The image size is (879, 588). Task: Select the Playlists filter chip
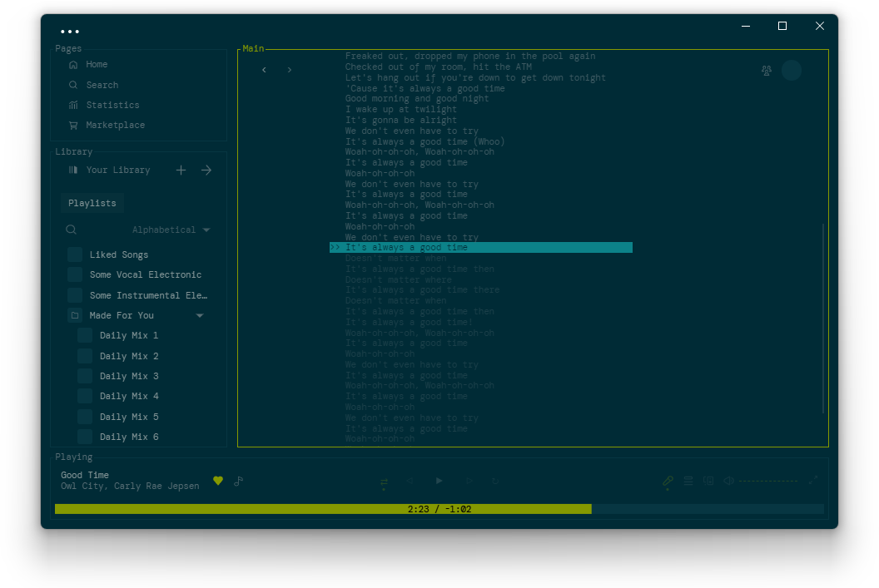tap(92, 203)
